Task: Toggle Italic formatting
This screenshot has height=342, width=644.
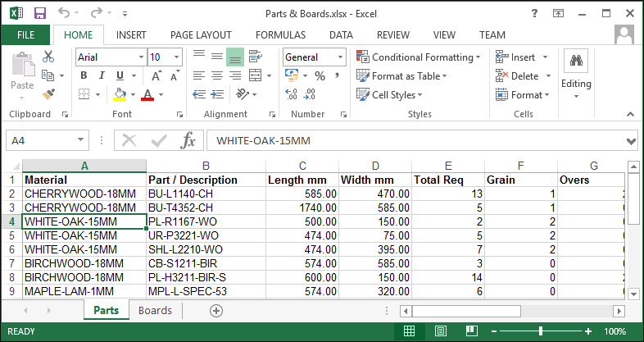Action: [102, 75]
